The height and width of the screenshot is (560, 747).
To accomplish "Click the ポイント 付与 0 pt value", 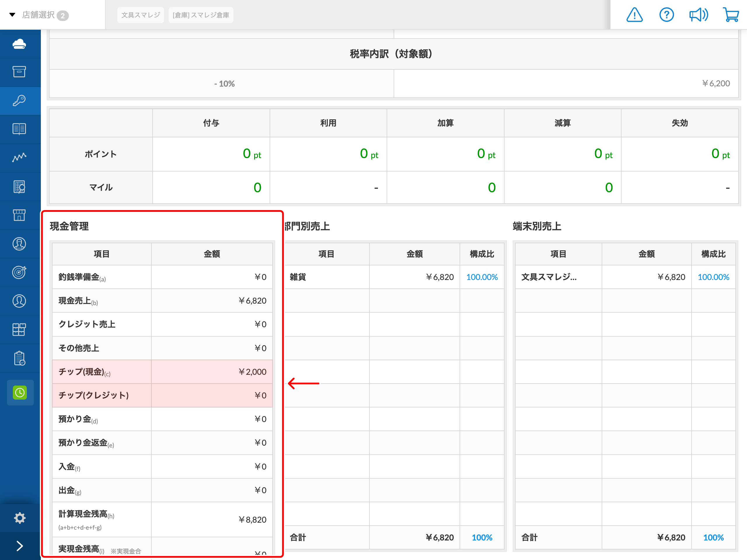I will (252, 154).
